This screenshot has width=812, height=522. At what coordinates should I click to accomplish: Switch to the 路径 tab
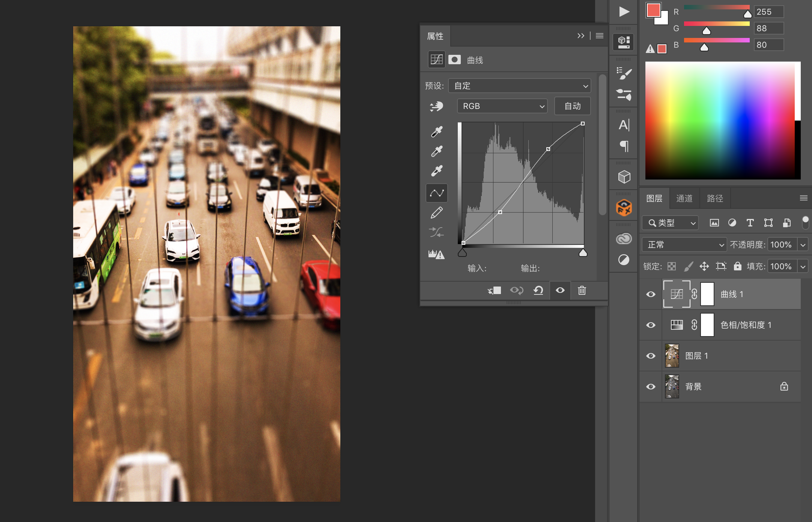(715, 199)
